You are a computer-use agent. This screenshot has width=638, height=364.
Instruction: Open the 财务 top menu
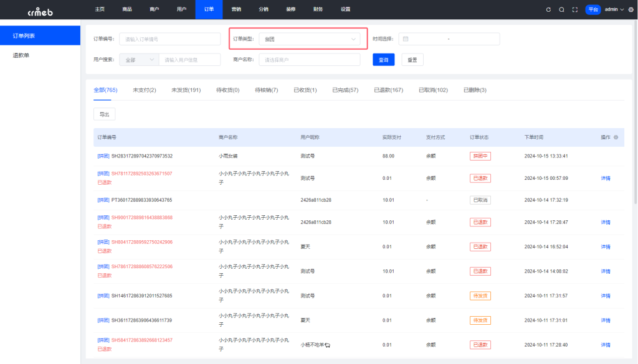(x=318, y=9)
